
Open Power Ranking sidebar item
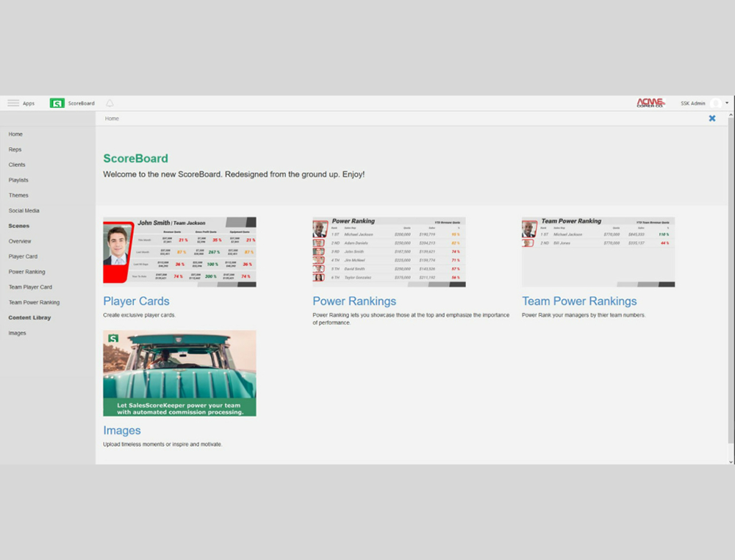point(26,272)
